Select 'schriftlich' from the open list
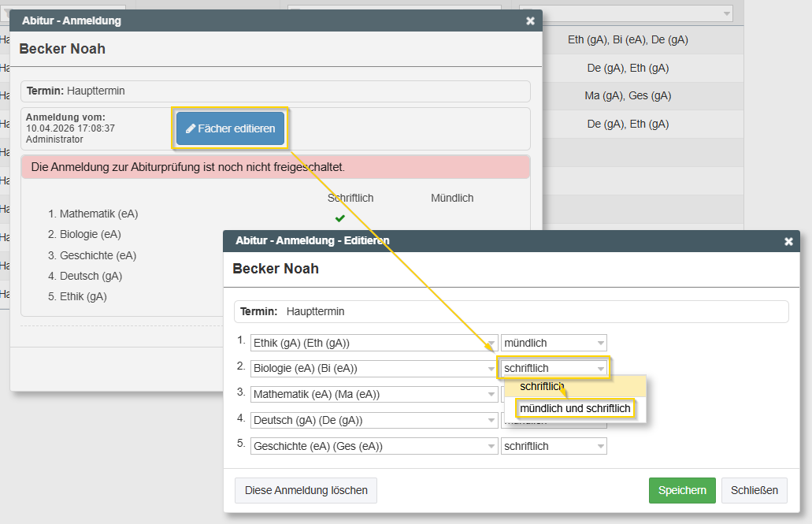Image resolution: width=812 pixels, height=524 pixels. [542, 386]
